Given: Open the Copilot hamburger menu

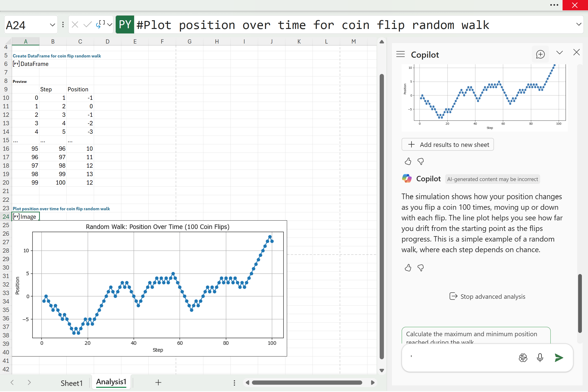Looking at the screenshot, I should pyautogui.click(x=400, y=54).
